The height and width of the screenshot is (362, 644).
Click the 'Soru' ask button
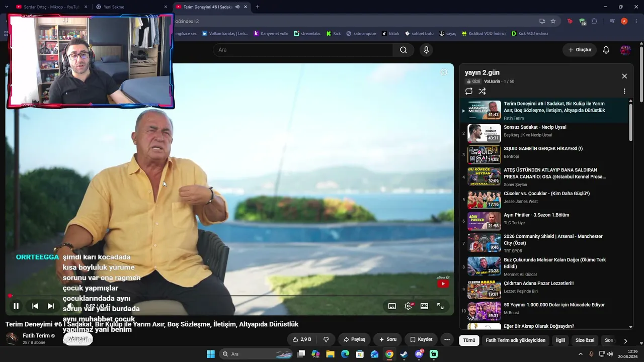click(x=388, y=339)
